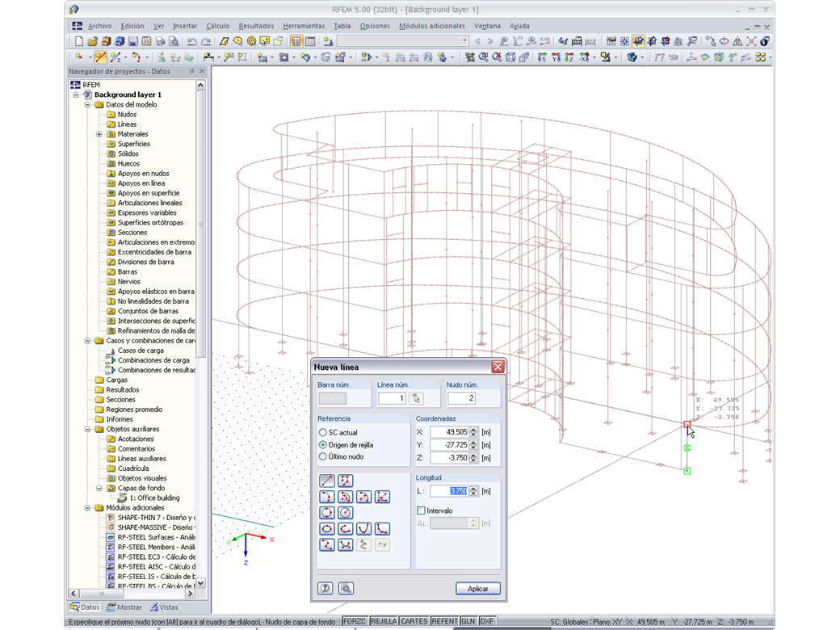Click the help icon in Nueva línea dialog
840x630 pixels.
tap(326, 589)
